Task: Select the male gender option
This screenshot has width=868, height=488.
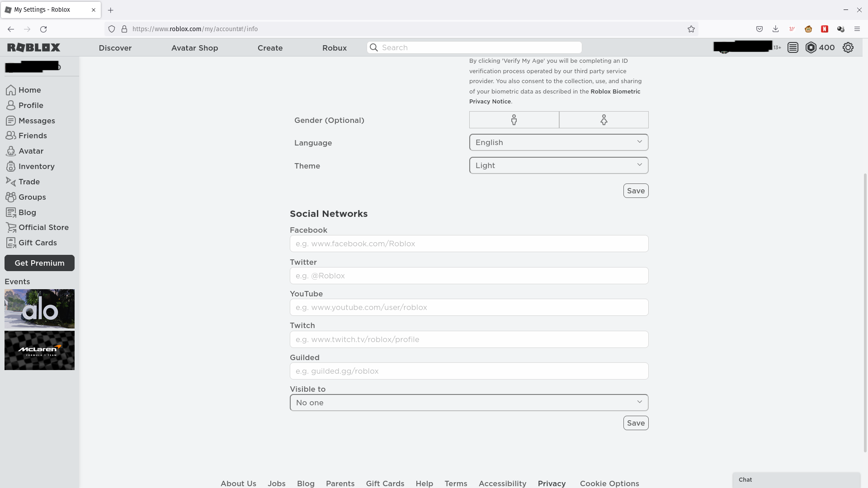Action: tap(514, 120)
